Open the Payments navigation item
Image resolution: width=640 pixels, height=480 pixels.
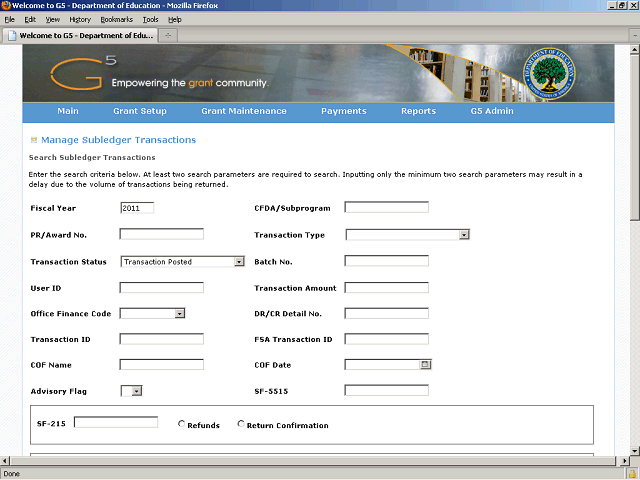pyautogui.click(x=344, y=111)
